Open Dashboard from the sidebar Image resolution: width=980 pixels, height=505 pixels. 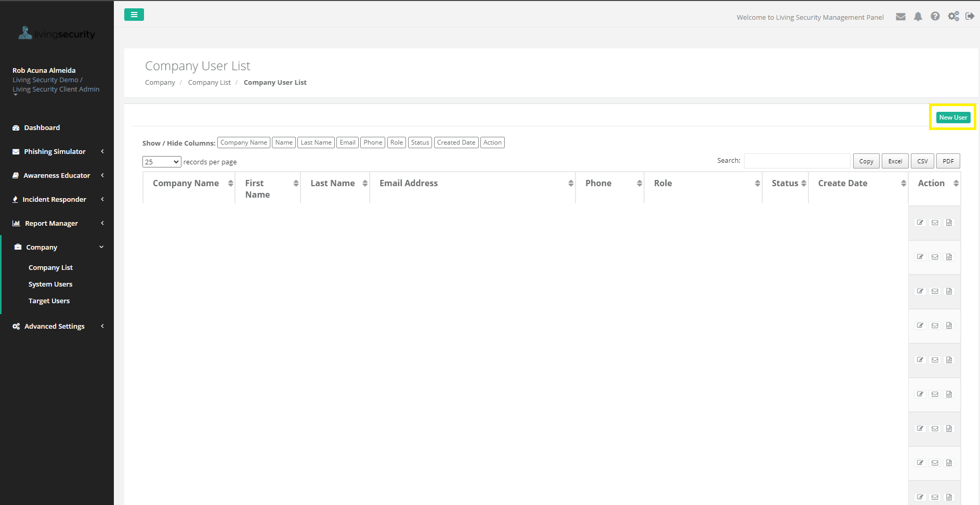(x=42, y=128)
